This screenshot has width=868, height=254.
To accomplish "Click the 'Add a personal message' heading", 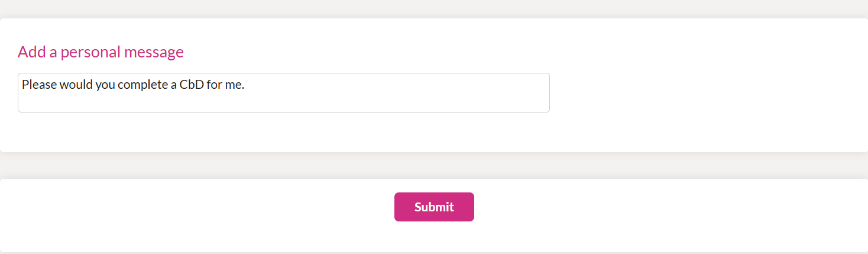I will pyautogui.click(x=101, y=52).
